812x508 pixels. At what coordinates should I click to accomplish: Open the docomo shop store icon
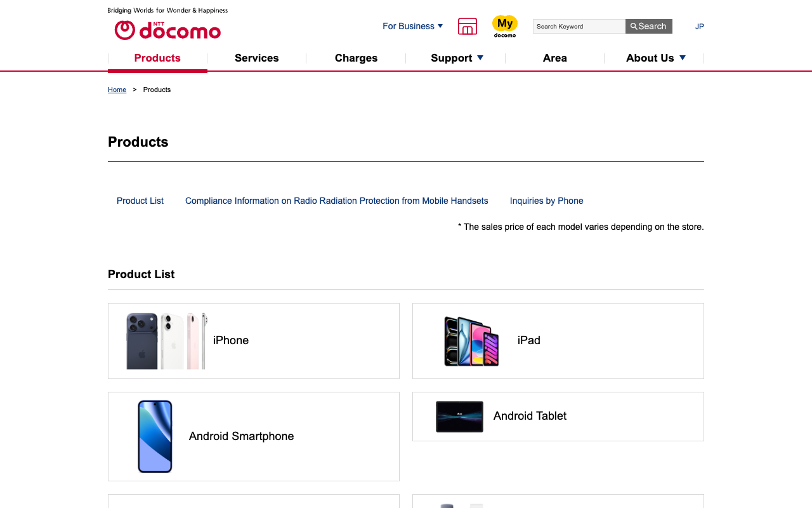point(468,26)
